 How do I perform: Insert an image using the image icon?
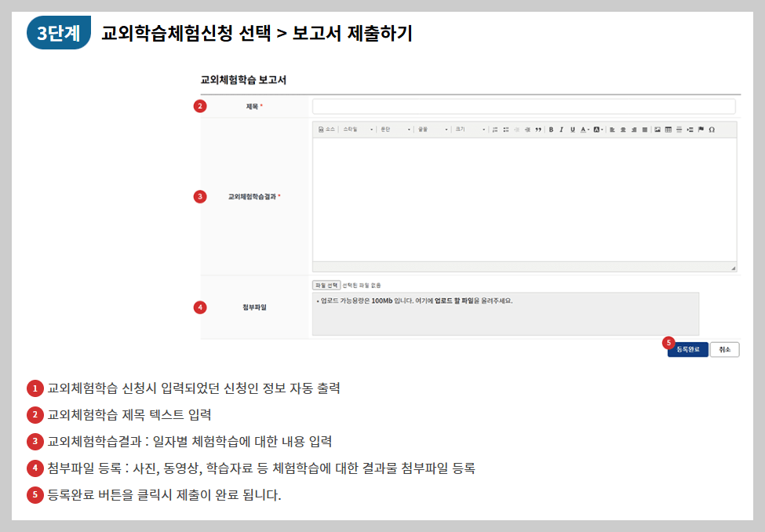click(x=658, y=130)
